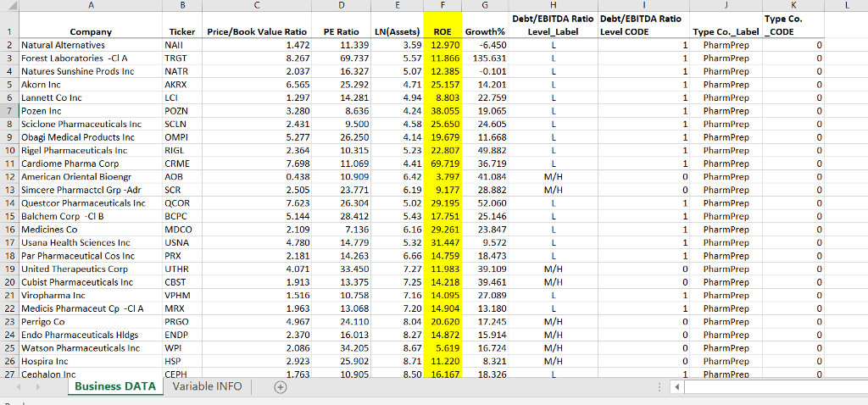The image size is (868, 405).
Task: Select the Perrigo Co cell
Action: 91,321
